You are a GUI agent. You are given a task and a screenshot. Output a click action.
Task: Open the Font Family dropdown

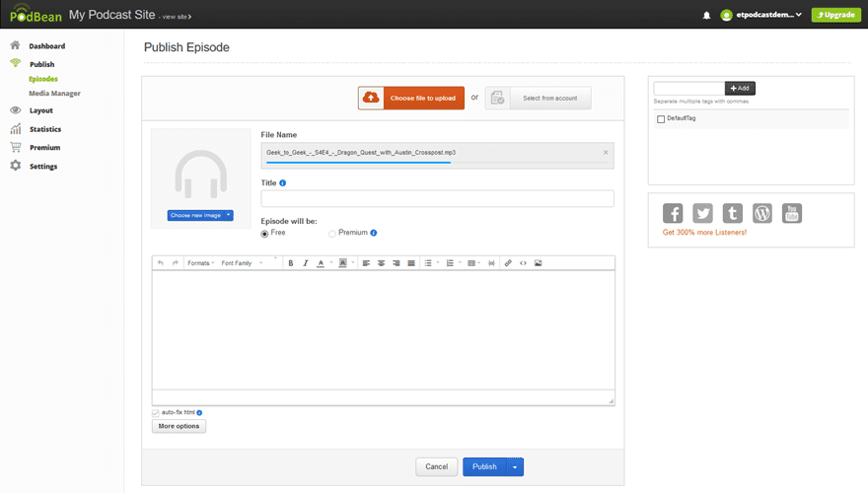[x=242, y=263]
